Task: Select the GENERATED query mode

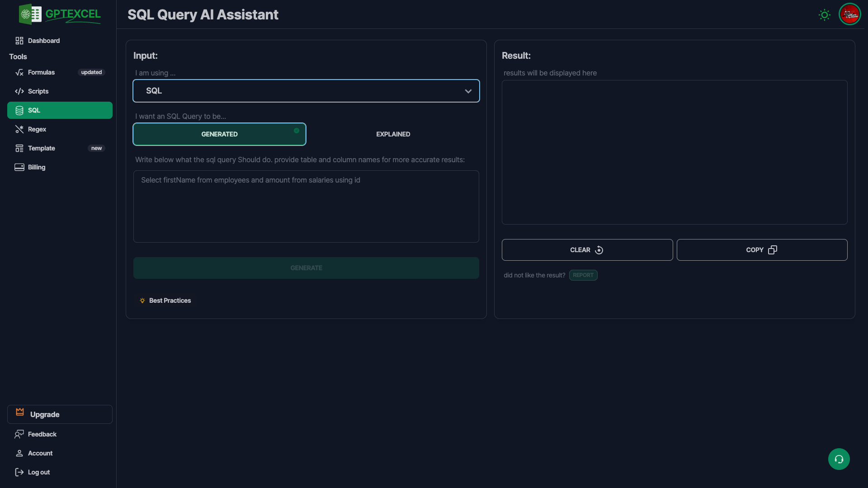Action: click(219, 134)
